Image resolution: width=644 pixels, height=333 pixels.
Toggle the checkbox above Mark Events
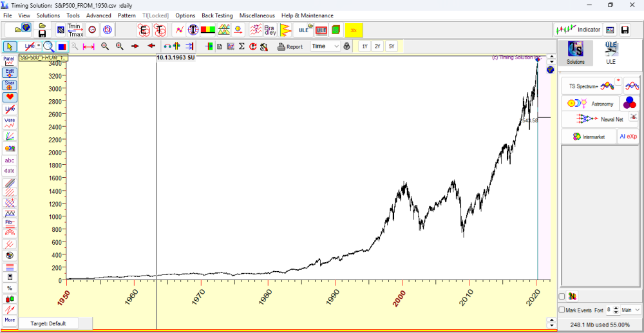(562, 296)
